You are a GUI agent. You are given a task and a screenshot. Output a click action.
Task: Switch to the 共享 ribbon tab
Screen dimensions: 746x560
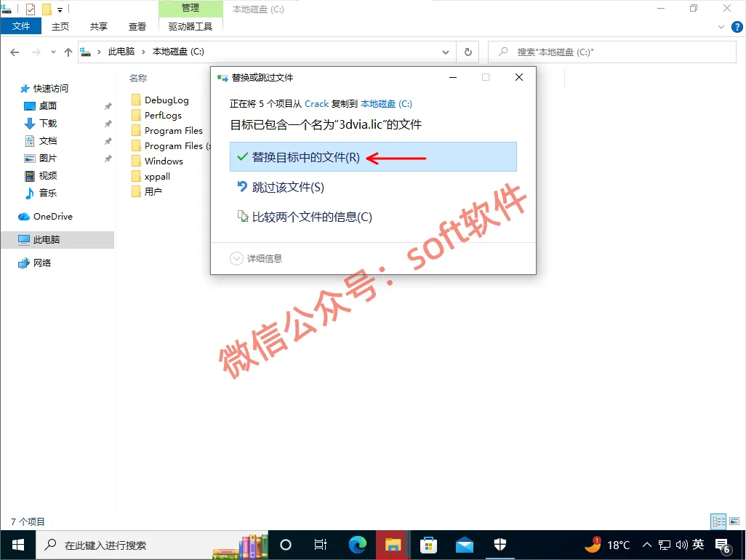[99, 26]
